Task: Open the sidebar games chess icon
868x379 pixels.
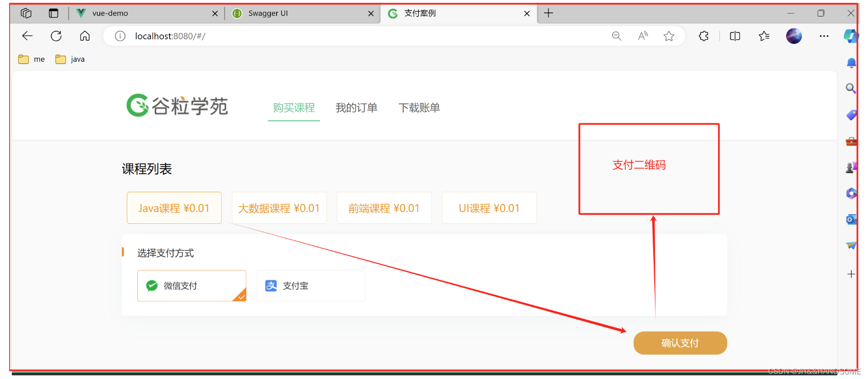Action: point(851,168)
